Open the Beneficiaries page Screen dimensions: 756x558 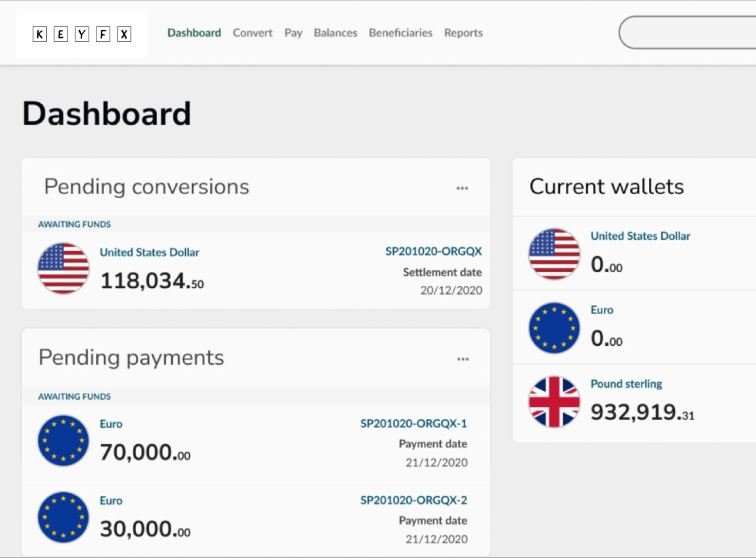pos(400,33)
